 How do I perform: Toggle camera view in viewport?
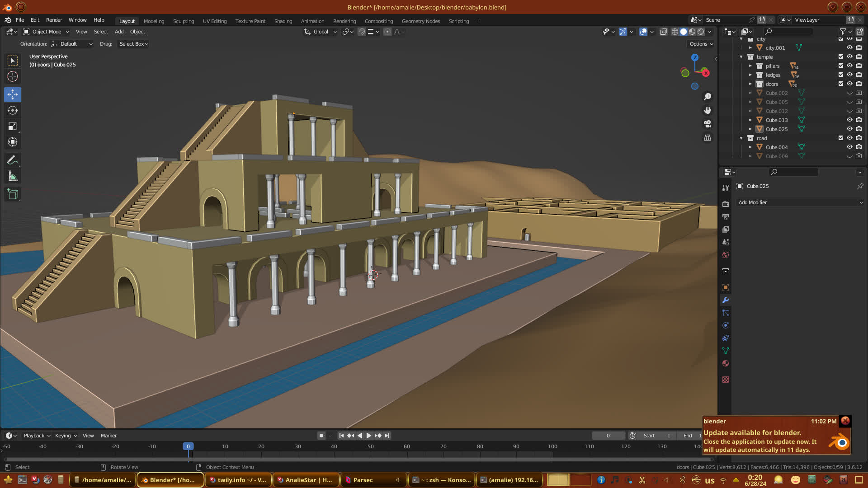coord(708,124)
